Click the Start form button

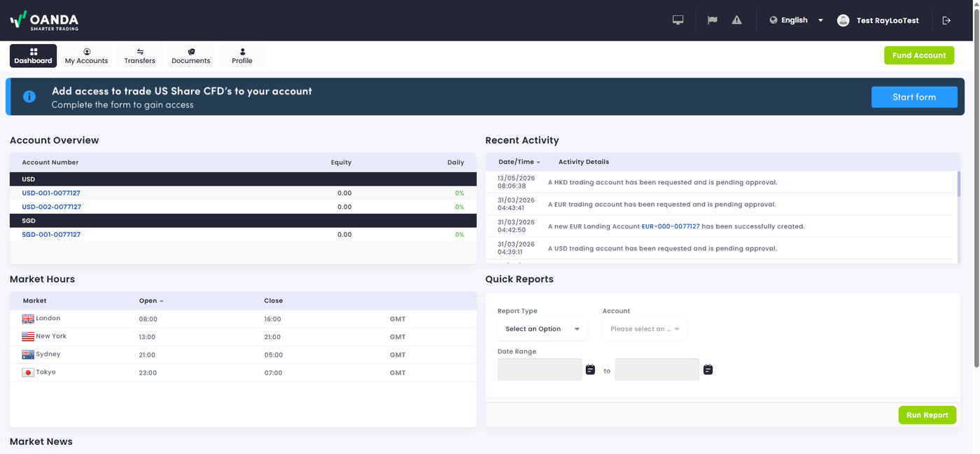(x=914, y=97)
